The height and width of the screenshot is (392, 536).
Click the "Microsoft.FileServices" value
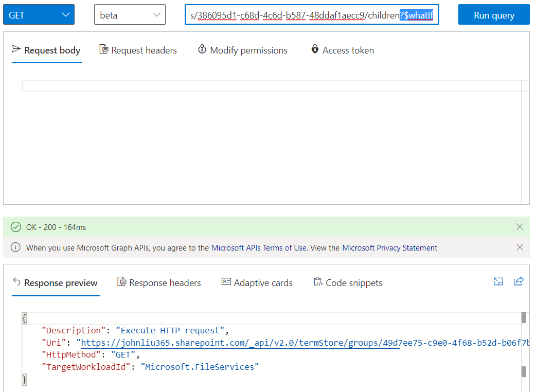(x=200, y=367)
